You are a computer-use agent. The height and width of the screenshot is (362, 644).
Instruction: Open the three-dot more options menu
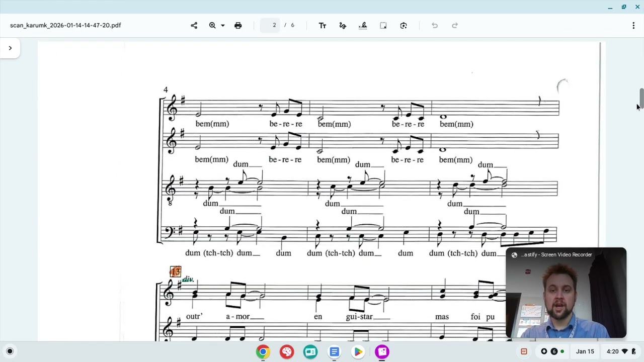point(633,25)
